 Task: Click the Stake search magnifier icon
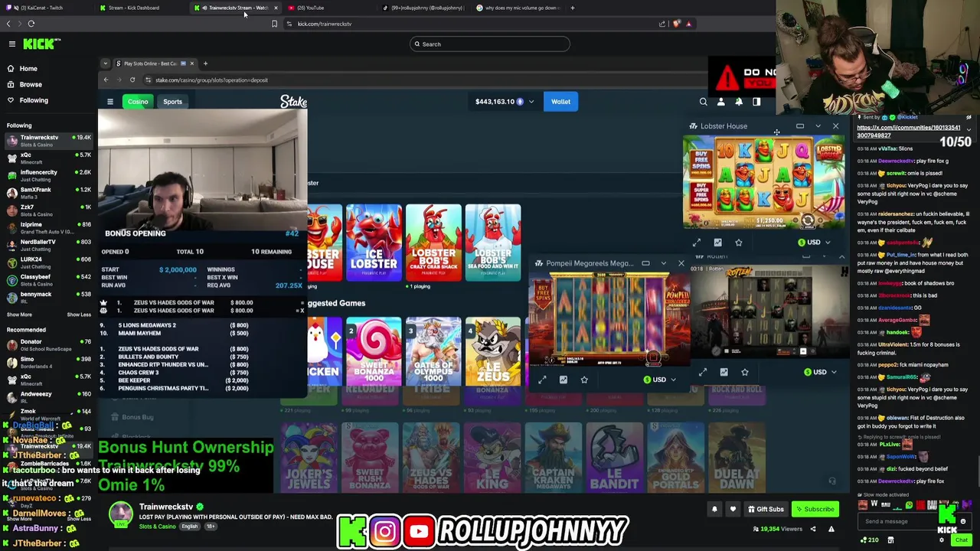coord(703,102)
